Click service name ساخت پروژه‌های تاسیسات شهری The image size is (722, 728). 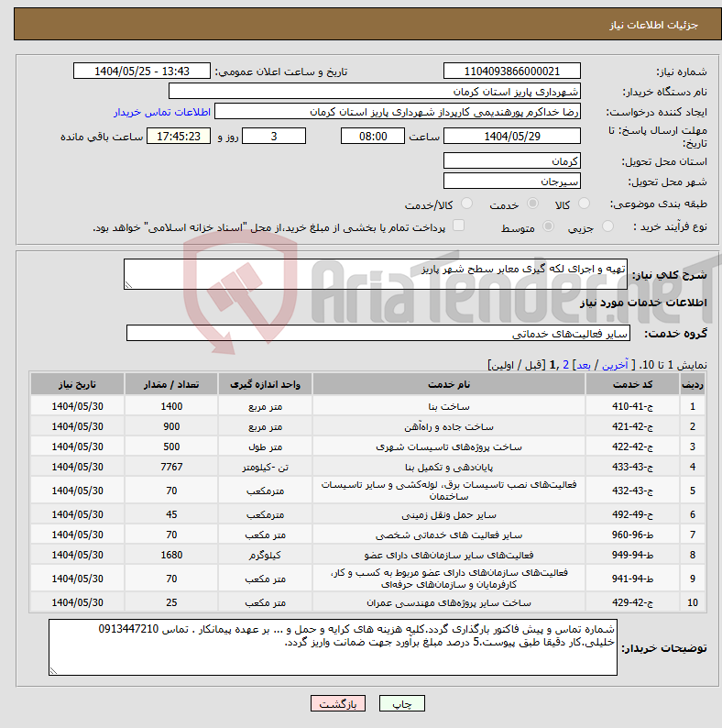tap(449, 447)
